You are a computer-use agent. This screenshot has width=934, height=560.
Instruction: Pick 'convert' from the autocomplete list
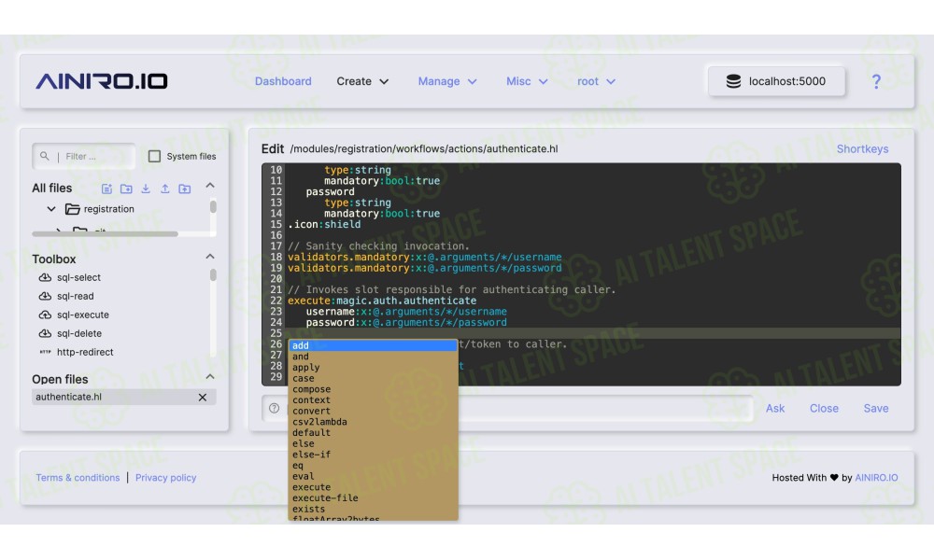[373, 411]
